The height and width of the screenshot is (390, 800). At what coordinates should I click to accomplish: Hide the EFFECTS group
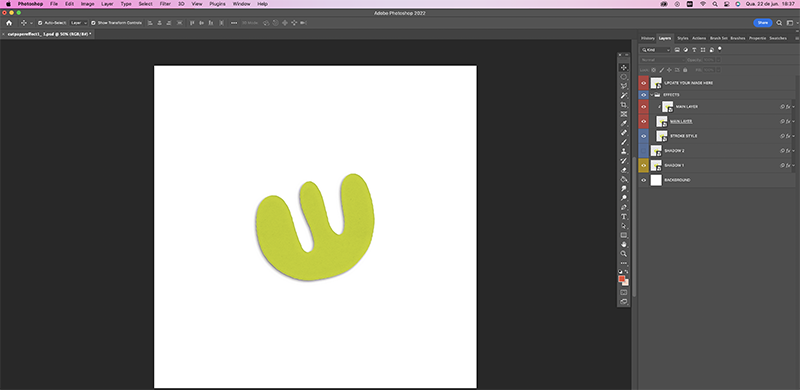(x=643, y=95)
